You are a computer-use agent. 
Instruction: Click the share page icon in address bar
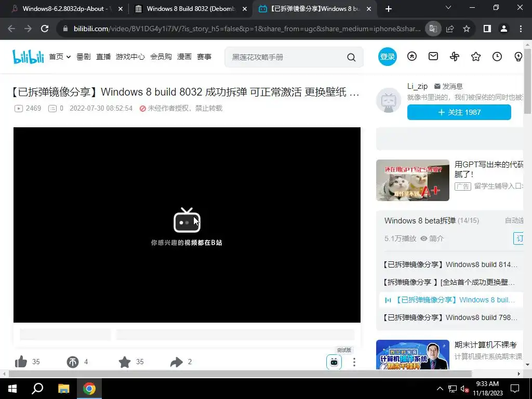pyautogui.click(x=450, y=29)
